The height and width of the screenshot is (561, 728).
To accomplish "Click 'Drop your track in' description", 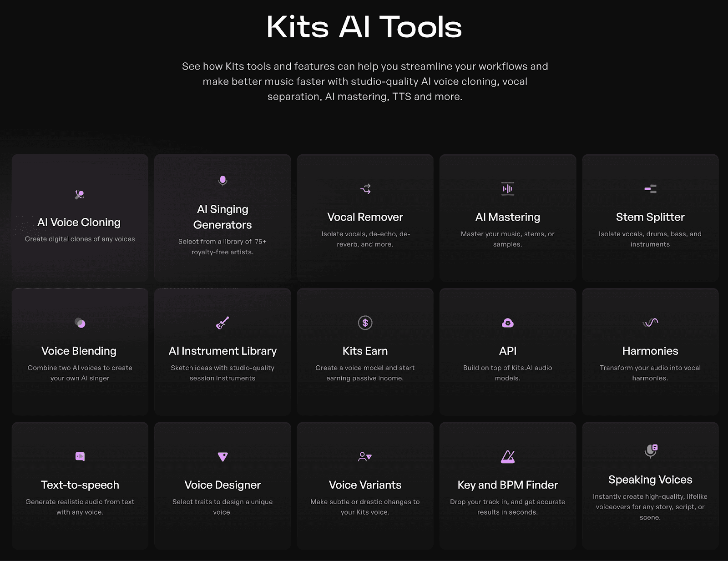I will pos(508,507).
